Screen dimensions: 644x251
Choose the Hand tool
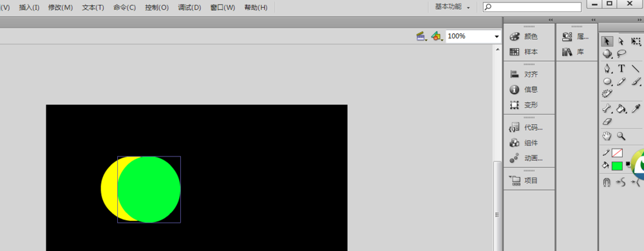tap(607, 136)
